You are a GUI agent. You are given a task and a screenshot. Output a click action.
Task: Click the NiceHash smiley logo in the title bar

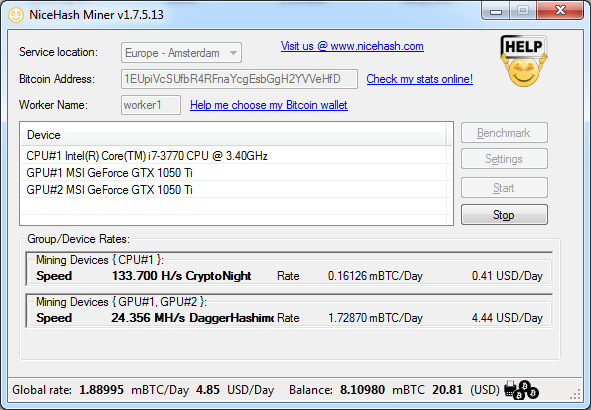tap(16, 15)
